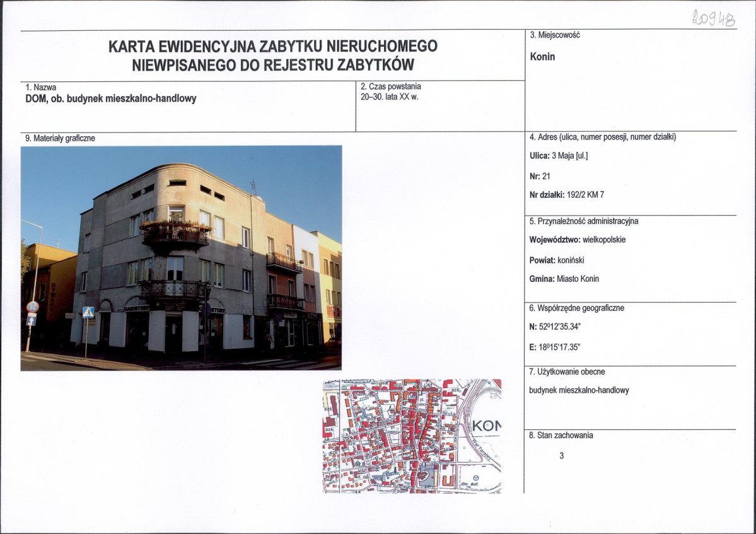Screen dimensions: 756x534
Task: Click the handwritten number 20948
Action: click(x=714, y=18)
